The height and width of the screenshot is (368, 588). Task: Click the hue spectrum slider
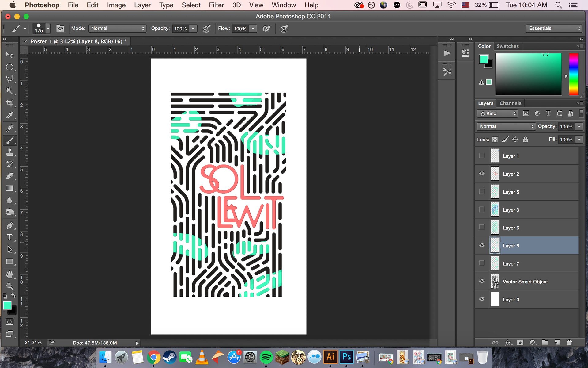click(x=573, y=74)
